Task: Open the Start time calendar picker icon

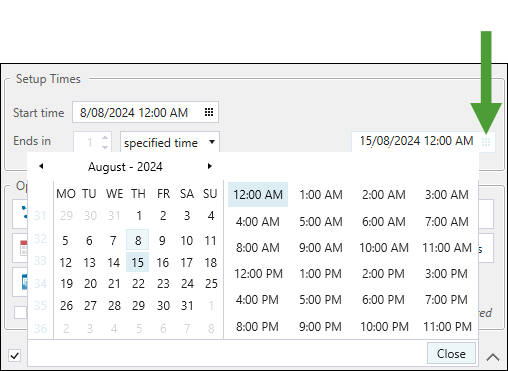Action: tap(209, 112)
